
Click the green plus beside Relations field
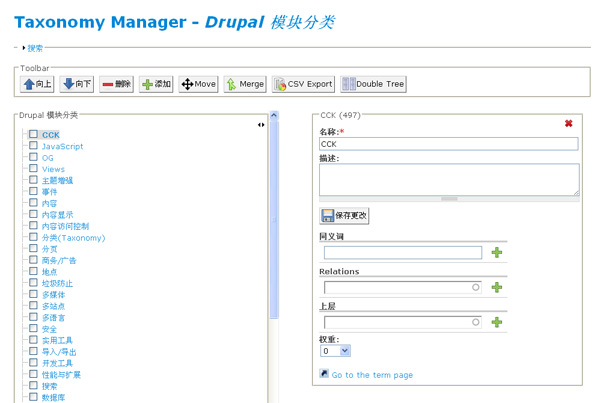(x=497, y=287)
